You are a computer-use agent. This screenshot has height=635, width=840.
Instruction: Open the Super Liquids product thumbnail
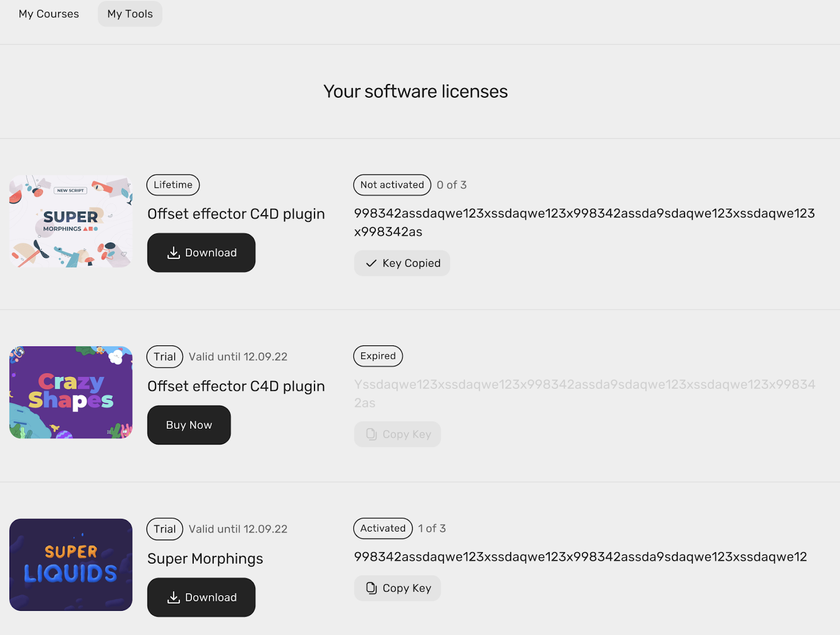click(x=71, y=565)
